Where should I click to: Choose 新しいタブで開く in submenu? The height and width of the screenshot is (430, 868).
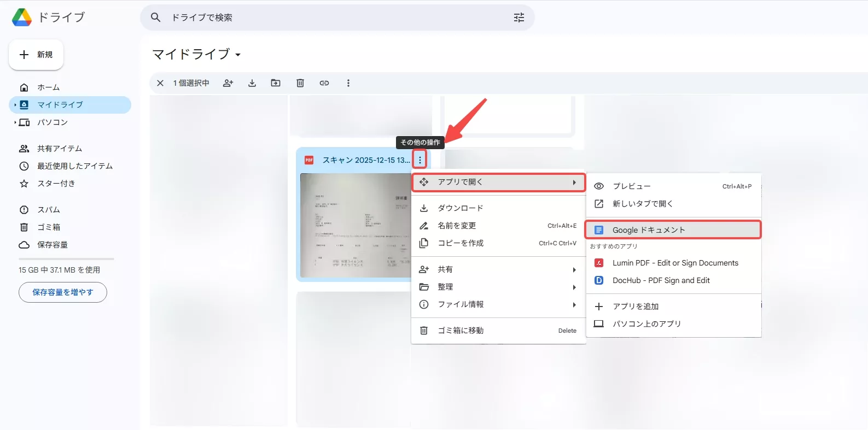pyautogui.click(x=674, y=204)
